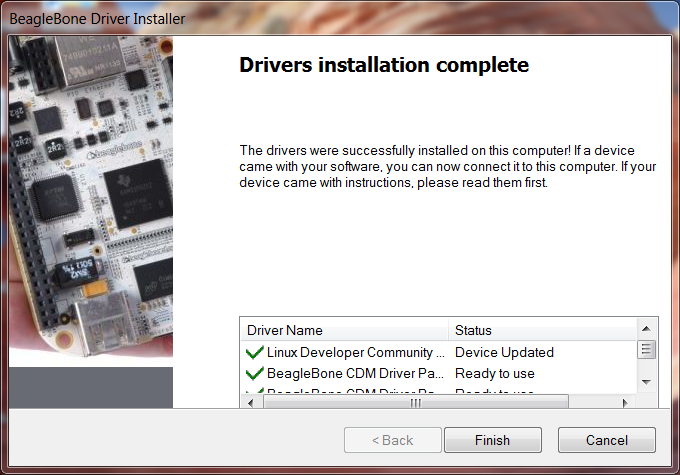Click the horizontal scrollbar right arrow
This screenshot has width=680, height=475.
(x=625, y=402)
